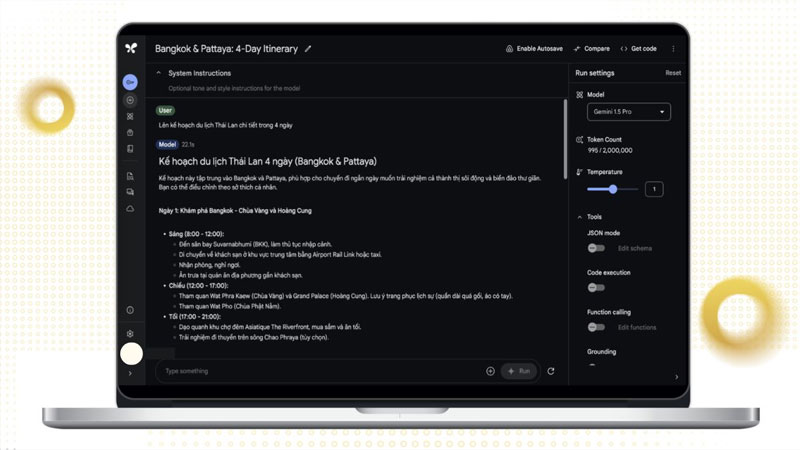Click the Temperature value box
This screenshot has height=450, width=800.
click(x=654, y=189)
